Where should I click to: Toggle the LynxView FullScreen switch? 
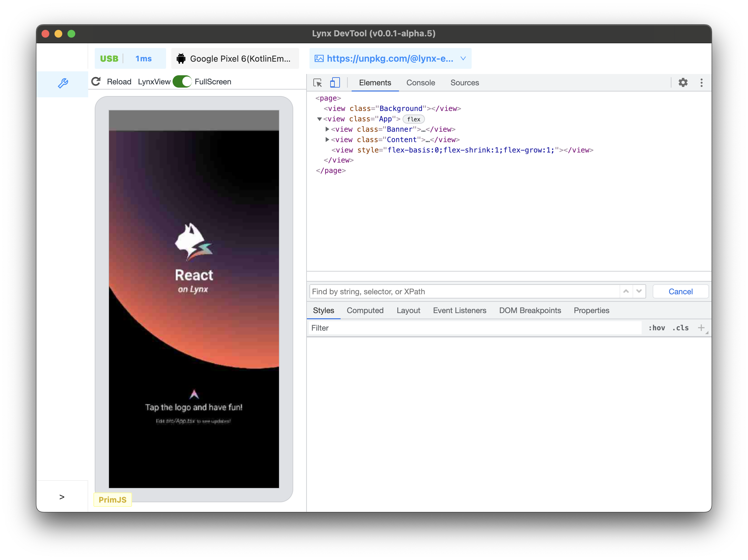pyautogui.click(x=182, y=81)
